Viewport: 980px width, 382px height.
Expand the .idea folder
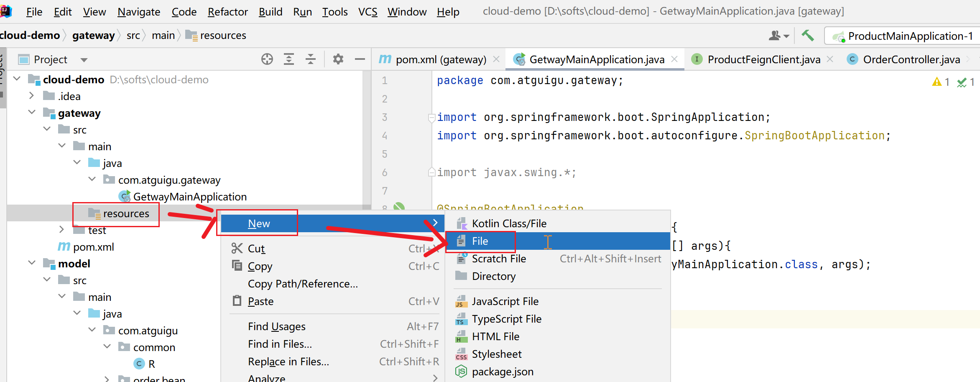click(x=32, y=96)
